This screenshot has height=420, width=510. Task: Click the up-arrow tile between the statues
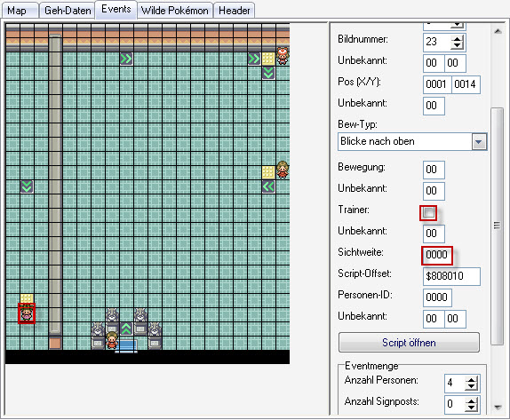pyautogui.click(x=126, y=329)
